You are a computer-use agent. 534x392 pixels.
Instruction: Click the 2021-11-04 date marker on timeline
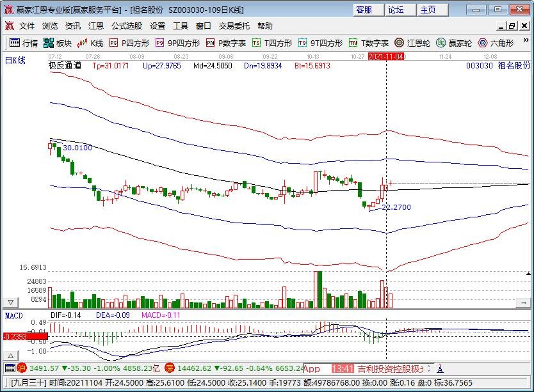pos(386,56)
